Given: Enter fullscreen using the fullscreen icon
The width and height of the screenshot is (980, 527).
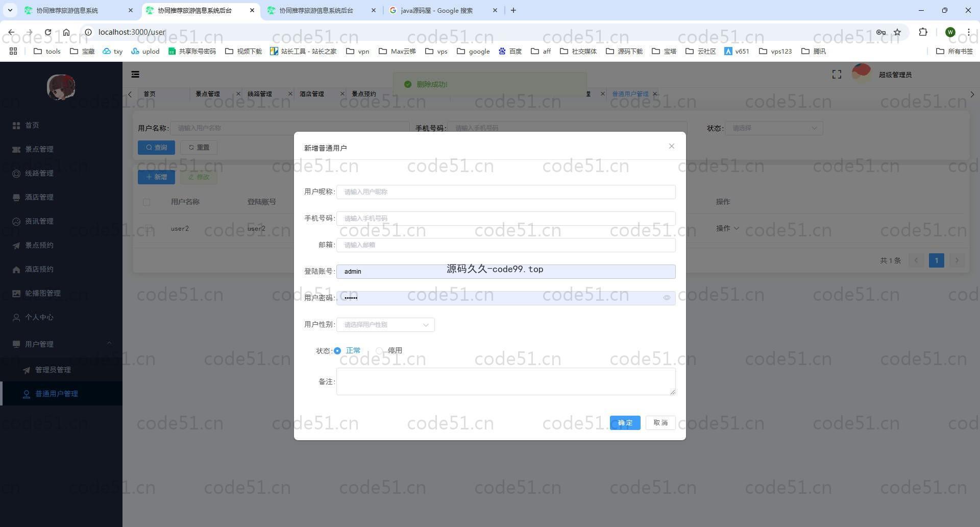Looking at the screenshot, I should [837, 75].
